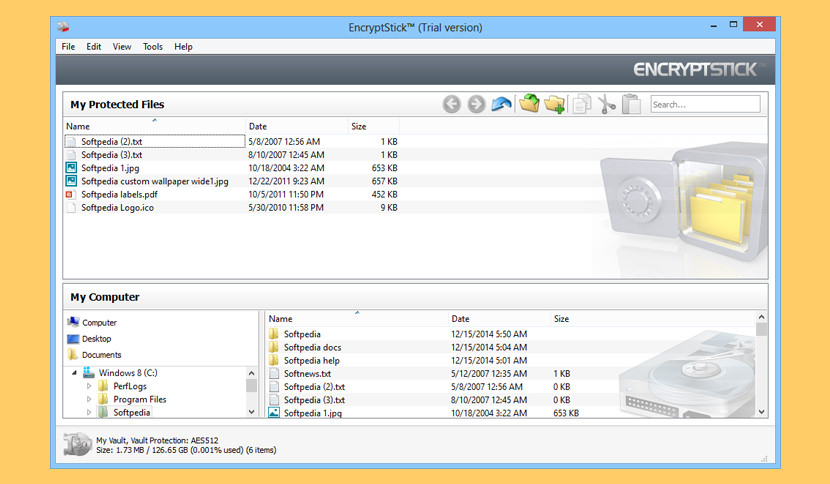
Task: Click the file list scrollbar down arrow
Action: 761,411
